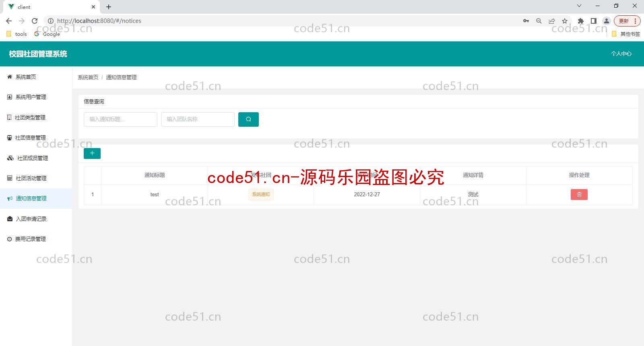
Task: Click the 系统通知 tag in the row
Action: pos(261,194)
